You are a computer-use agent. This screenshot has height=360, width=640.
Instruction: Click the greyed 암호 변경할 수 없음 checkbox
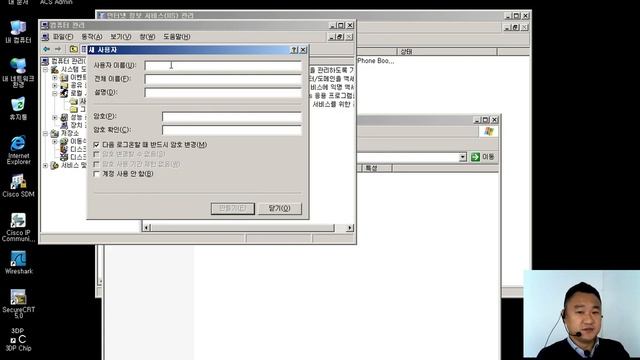pyautogui.click(x=96, y=154)
